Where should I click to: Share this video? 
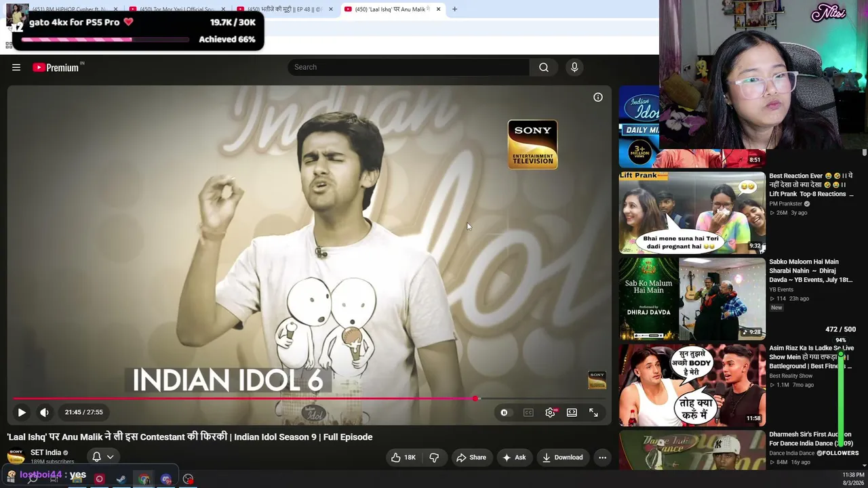[471, 457]
